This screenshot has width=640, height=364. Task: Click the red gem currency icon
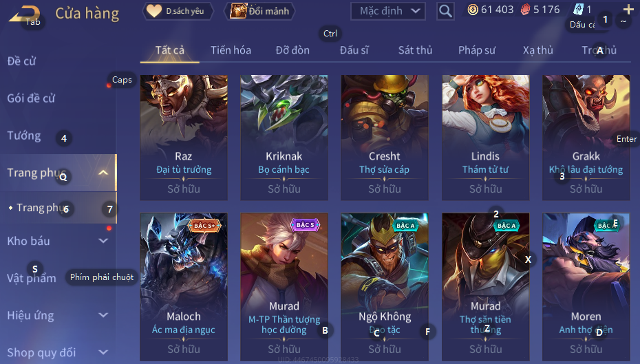point(525,10)
